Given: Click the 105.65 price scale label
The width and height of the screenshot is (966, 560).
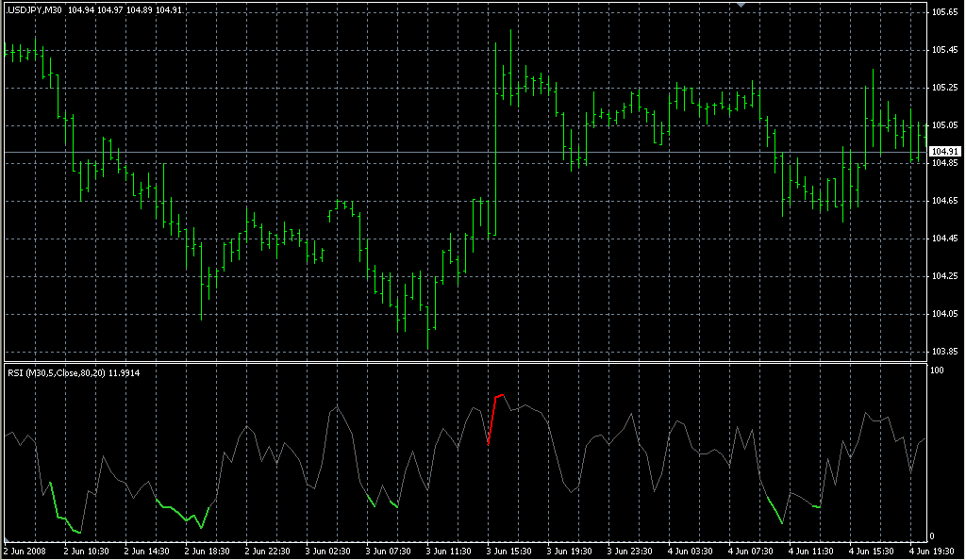Looking at the screenshot, I should tap(944, 12).
